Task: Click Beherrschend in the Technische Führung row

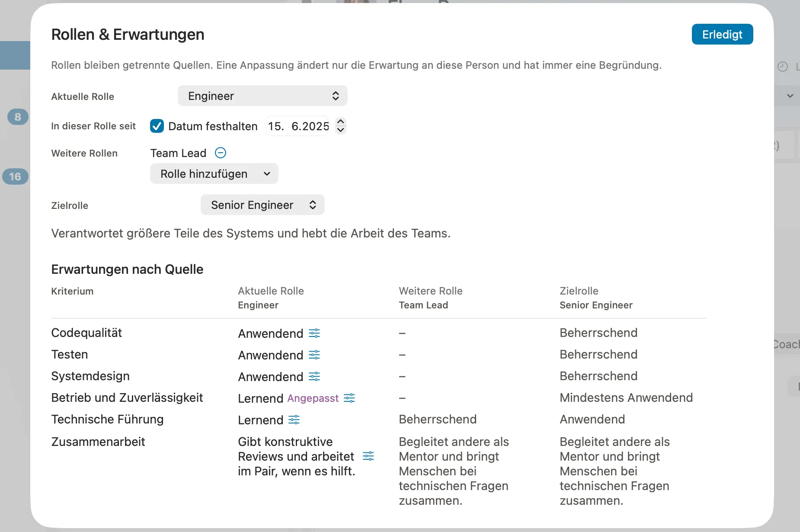Action: 438,419
